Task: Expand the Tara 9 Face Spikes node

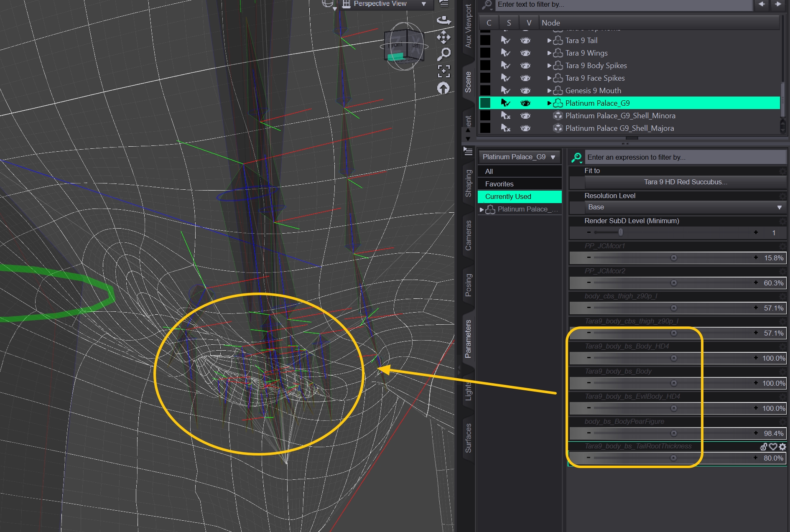Action: point(549,78)
